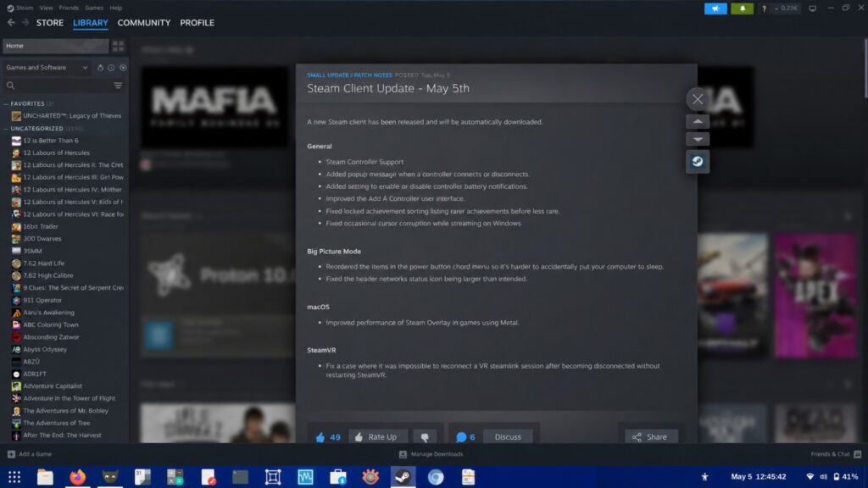Open Manage Downloads in the bottom bar
Image resolution: width=868 pixels, height=488 pixels.
pos(431,454)
